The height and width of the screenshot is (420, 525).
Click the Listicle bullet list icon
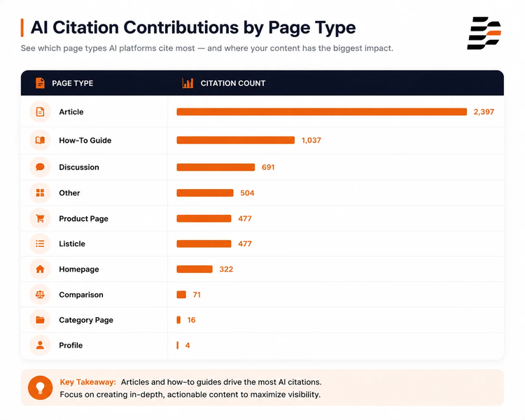point(40,244)
